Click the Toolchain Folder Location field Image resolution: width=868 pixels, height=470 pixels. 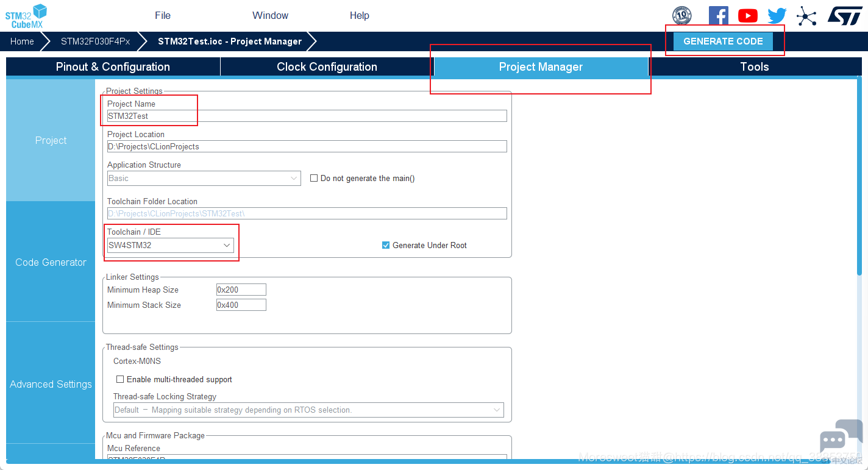307,213
